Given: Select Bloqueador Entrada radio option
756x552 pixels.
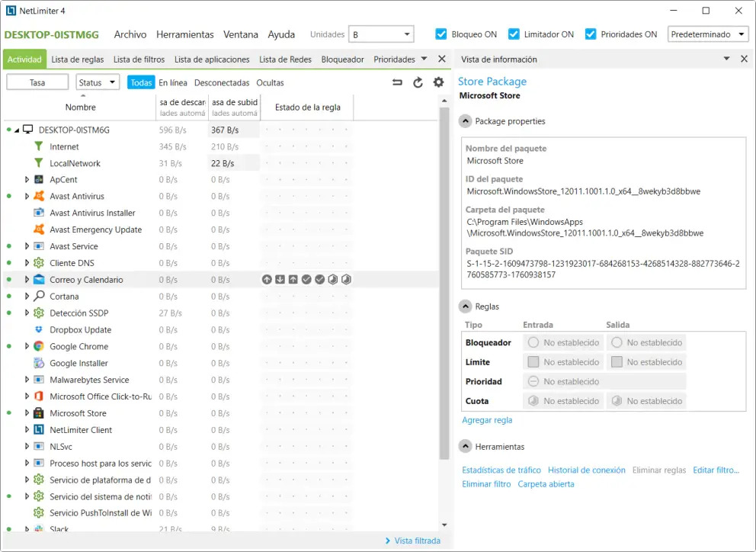Looking at the screenshot, I should [533, 342].
